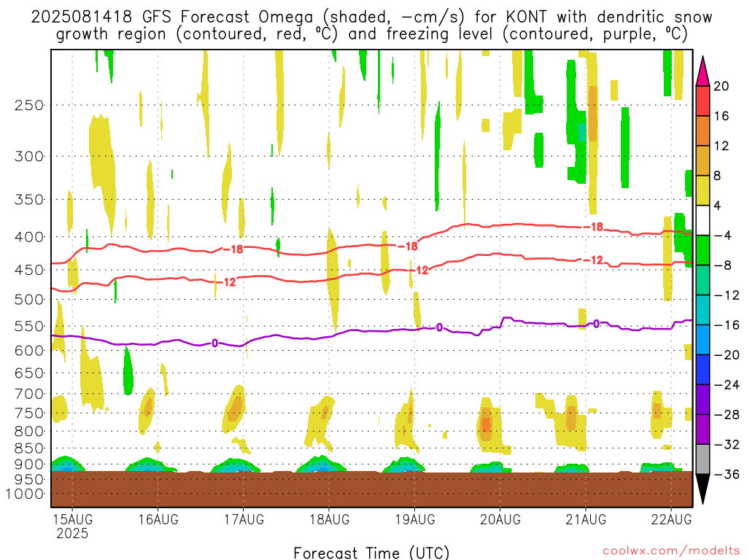Click the 250 pressure level label
The height and width of the screenshot is (560, 747).
[x=29, y=105]
